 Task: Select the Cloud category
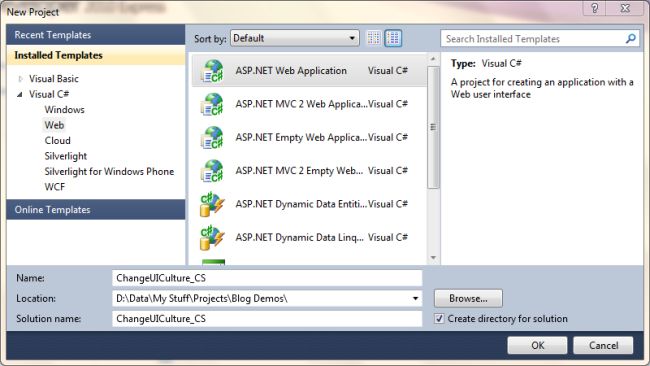click(57, 141)
